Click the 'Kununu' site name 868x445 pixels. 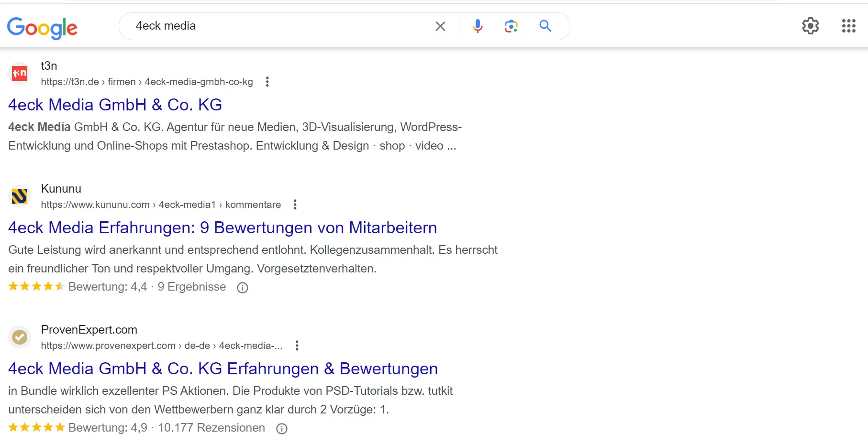61,189
